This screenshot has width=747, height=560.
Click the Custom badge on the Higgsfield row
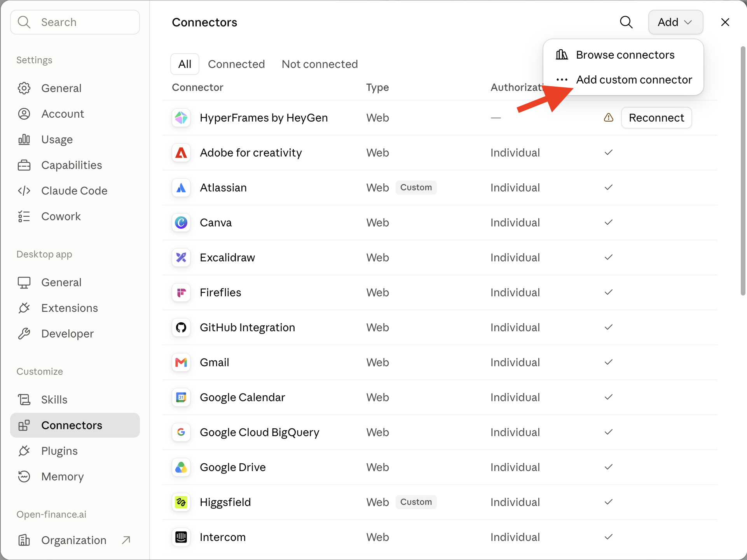(x=416, y=502)
